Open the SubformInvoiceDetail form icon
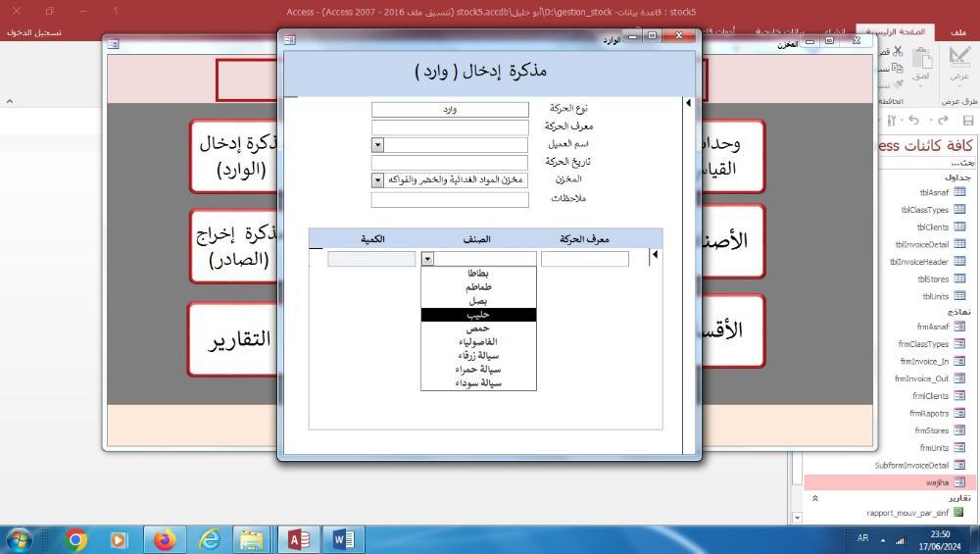The width and height of the screenshot is (980, 554). click(x=959, y=465)
